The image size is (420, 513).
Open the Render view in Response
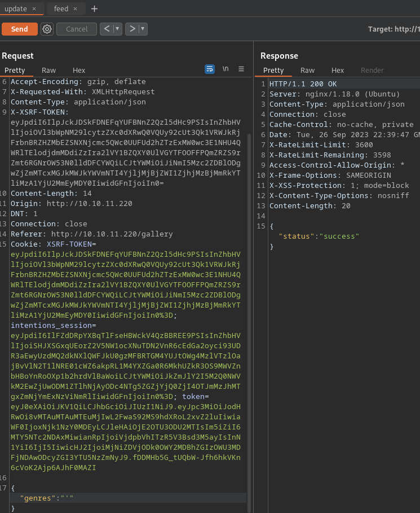(372, 71)
